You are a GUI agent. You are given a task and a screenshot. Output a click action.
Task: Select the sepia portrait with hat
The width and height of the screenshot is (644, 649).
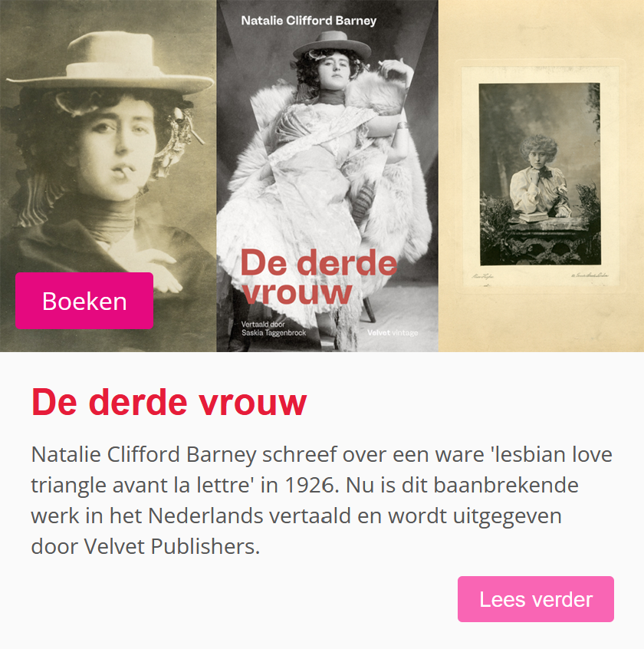point(108,176)
